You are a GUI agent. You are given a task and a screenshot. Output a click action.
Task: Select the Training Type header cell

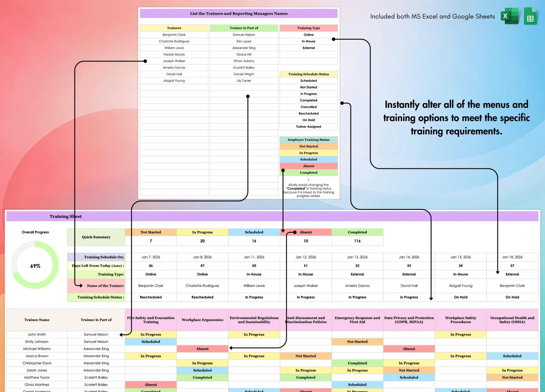click(308, 28)
